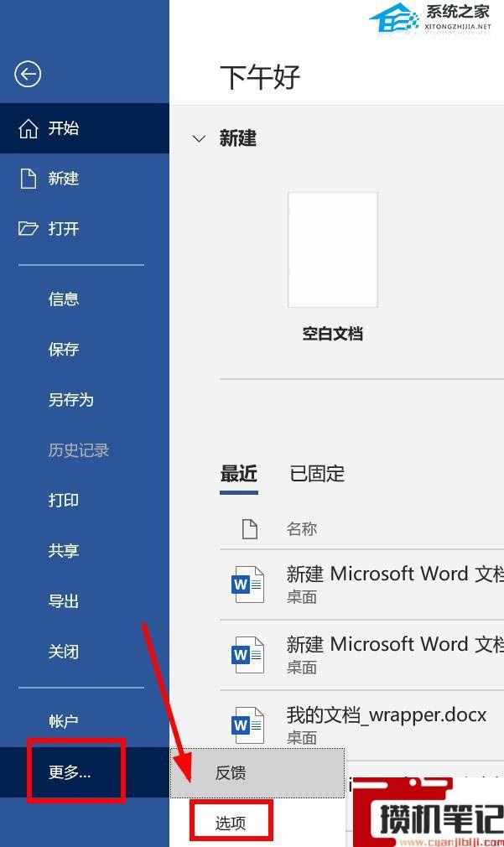Collapse the 新建 section chevron
The height and width of the screenshot is (847, 504).
point(199,139)
